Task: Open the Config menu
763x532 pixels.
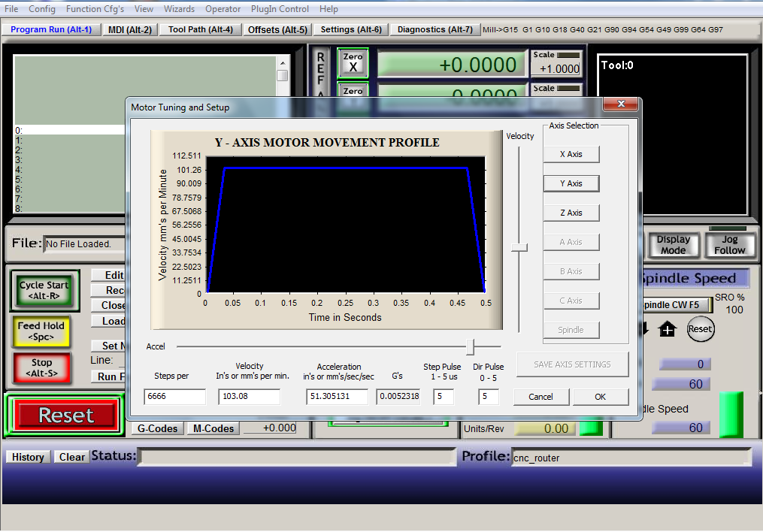Action: click(x=42, y=9)
